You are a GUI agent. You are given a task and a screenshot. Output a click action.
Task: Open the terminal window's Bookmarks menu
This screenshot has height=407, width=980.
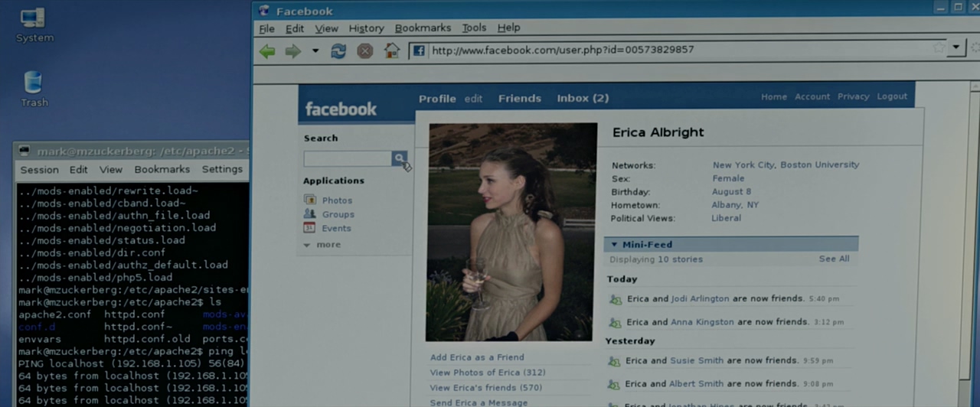pos(162,170)
